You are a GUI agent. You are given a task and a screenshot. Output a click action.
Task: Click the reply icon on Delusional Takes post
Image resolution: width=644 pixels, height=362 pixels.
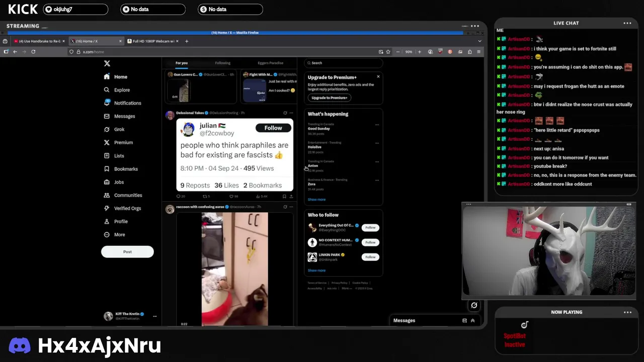(179, 197)
